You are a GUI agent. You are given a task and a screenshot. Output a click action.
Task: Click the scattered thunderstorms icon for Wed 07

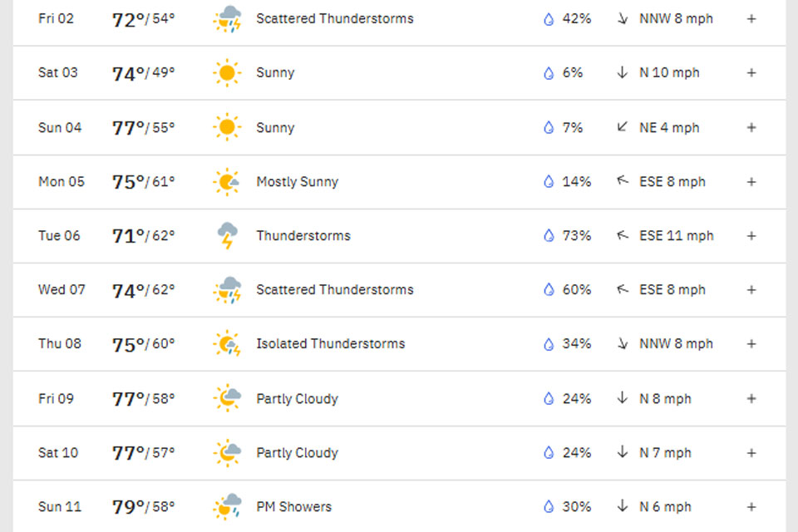[227, 290]
